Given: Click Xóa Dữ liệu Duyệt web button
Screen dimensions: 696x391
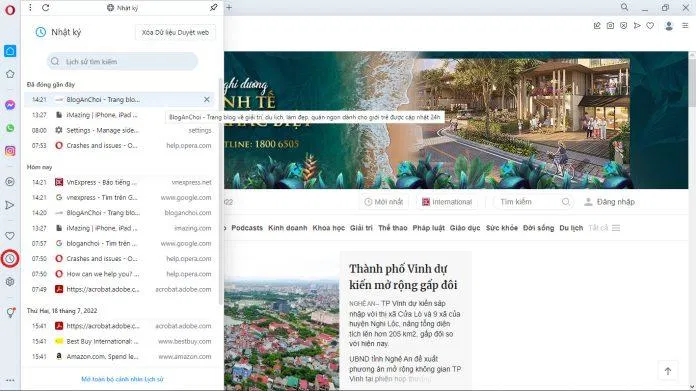Looking at the screenshot, I should 175,32.
